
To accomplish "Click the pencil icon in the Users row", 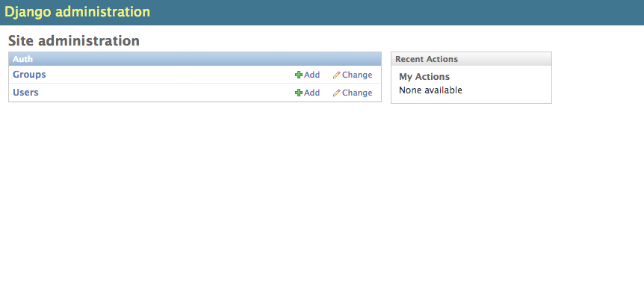I will pos(337,93).
